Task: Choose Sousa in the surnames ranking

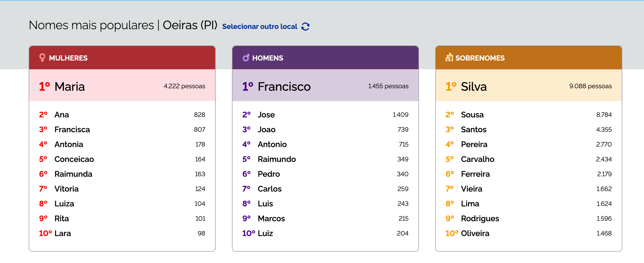Action: [472, 115]
